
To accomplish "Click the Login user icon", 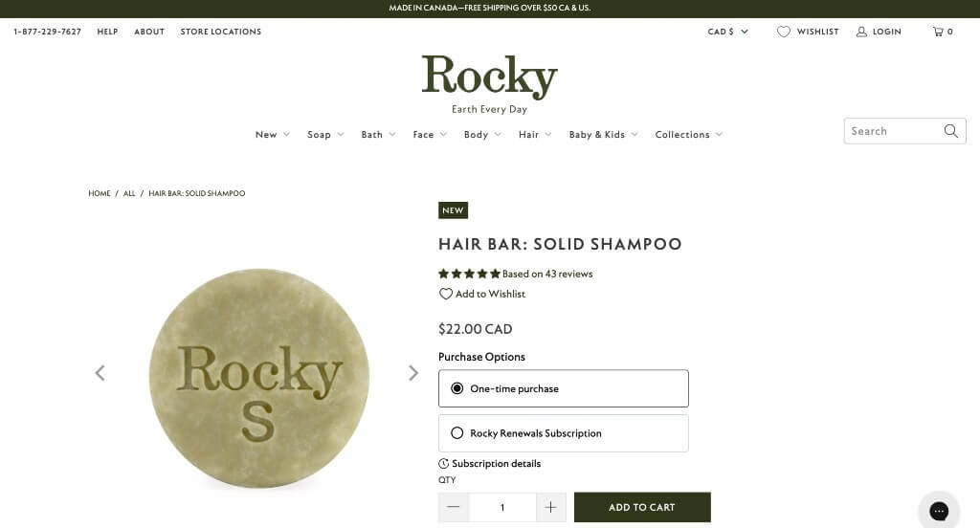I will (x=861, y=32).
